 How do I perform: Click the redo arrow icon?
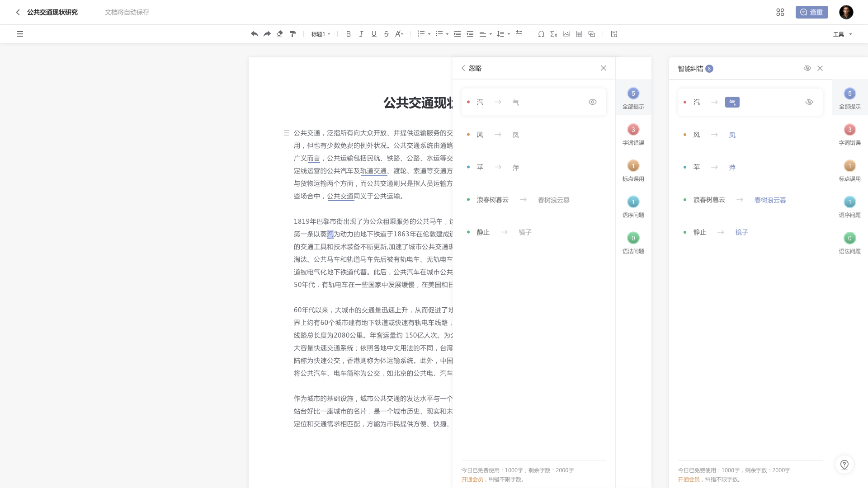point(267,34)
